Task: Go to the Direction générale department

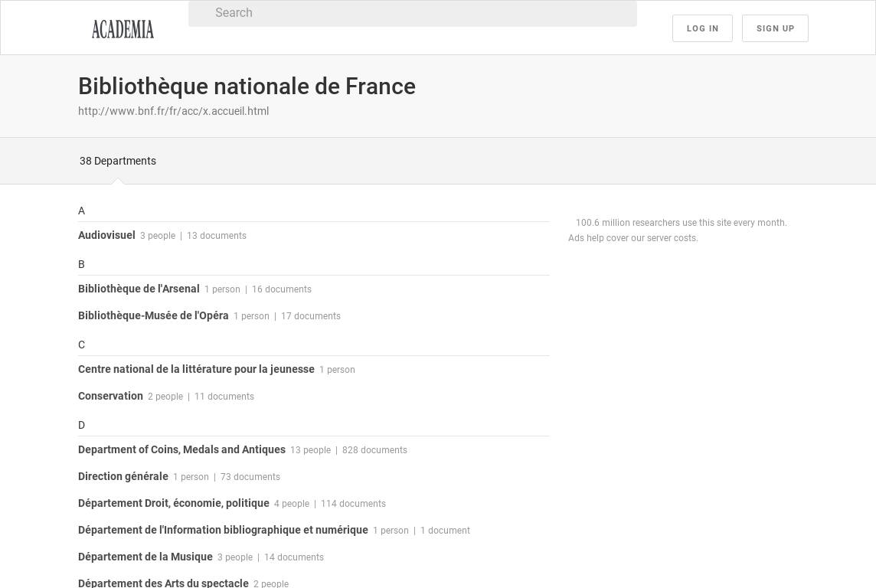Action: pyautogui.click(x=123, y=477)
